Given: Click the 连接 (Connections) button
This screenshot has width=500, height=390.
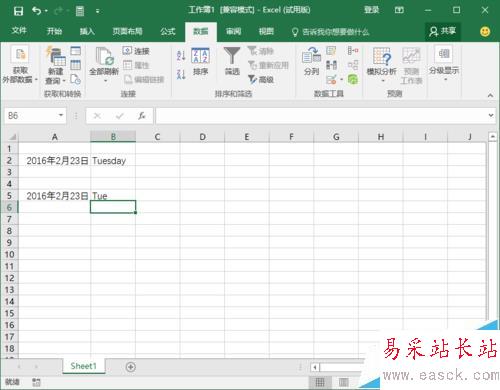Looking at the screenshot, I should tap(136, 51).
